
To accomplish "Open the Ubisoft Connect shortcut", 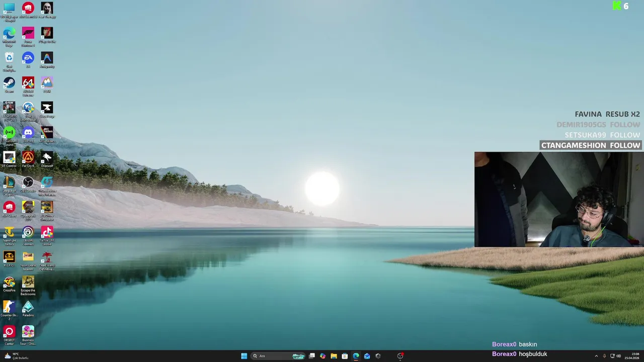I will point(28,235).
